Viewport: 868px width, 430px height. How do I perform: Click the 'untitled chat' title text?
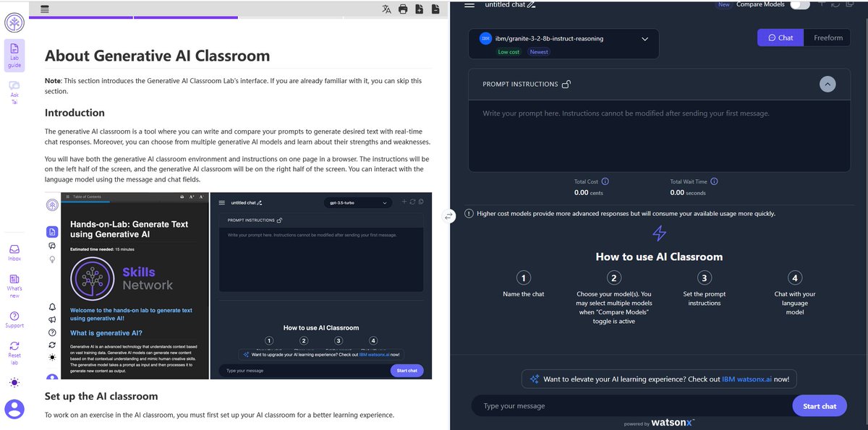505,4
